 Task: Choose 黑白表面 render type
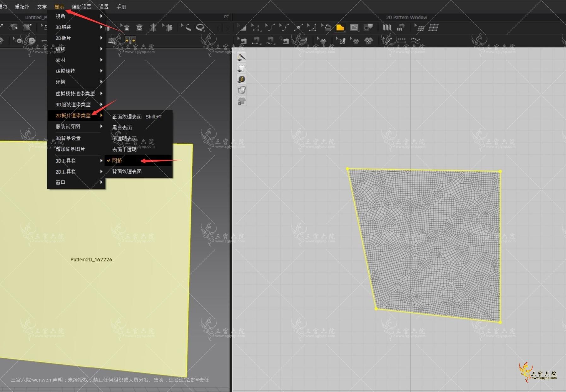pos(139,128)
